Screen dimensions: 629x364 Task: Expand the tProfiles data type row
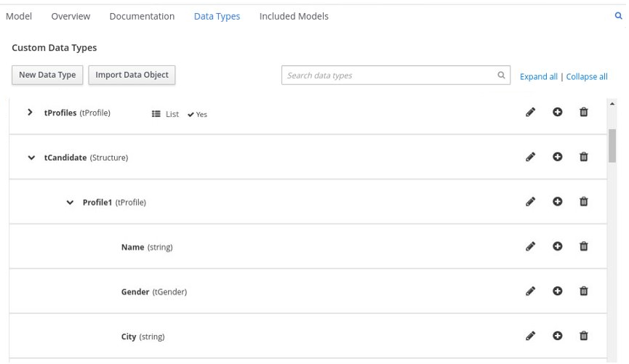pos(30,113)
